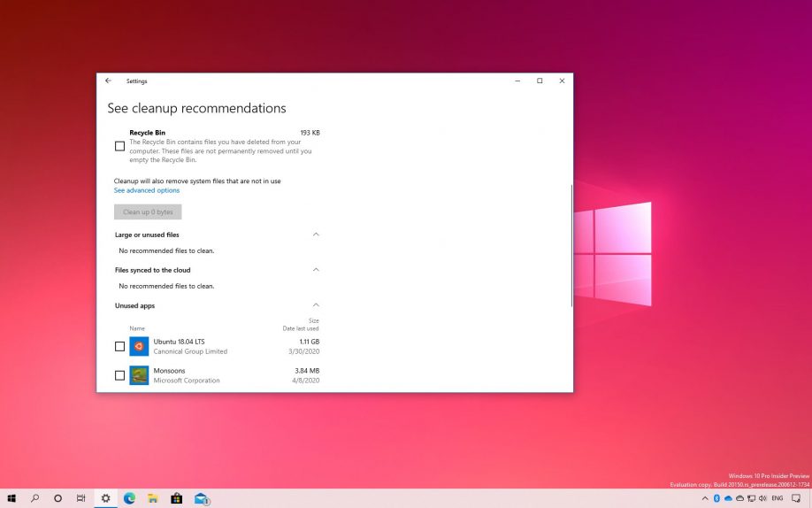Click Date last used column header
This screenshot has height=508, width=812.
301,328
